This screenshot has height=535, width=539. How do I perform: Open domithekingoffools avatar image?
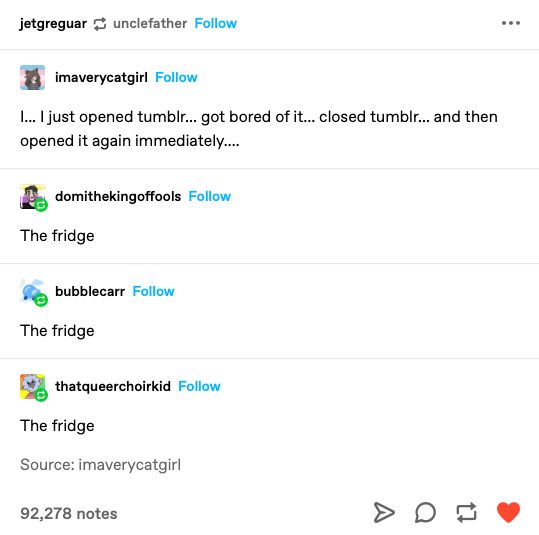point(32,197)
